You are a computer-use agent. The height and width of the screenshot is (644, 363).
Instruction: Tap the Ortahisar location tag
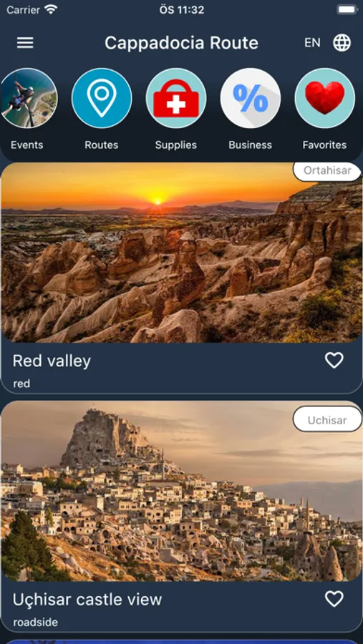pos(327,170)
